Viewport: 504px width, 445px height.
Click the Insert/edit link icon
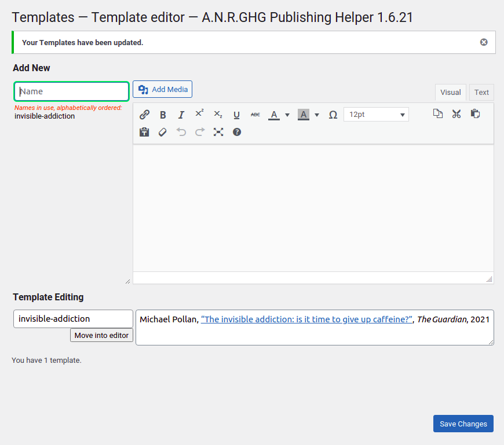[x=144, y=115]
